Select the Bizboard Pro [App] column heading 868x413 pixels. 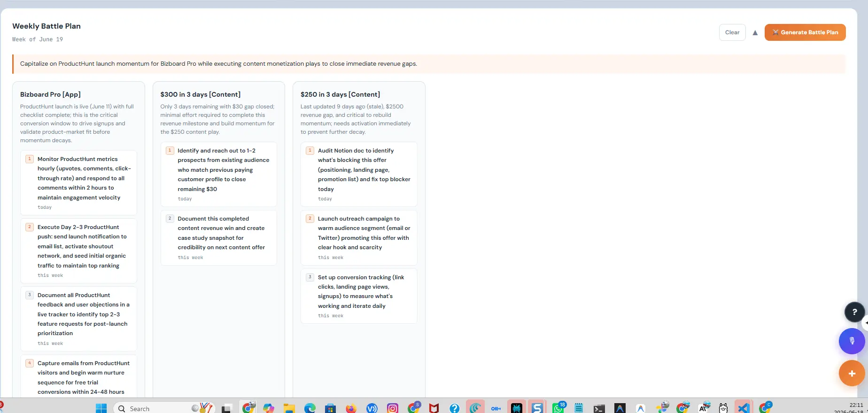point(50,94)
